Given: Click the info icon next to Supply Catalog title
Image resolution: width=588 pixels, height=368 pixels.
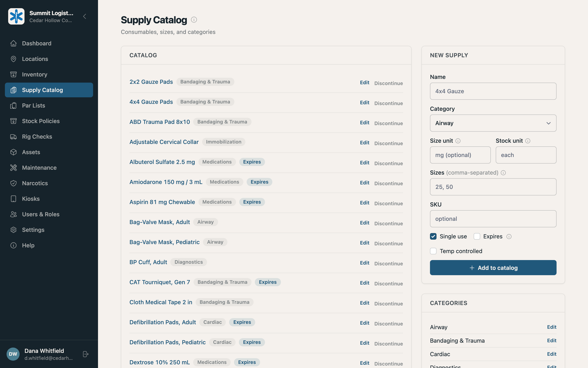Looking at the screenshot, I should 194,20.
